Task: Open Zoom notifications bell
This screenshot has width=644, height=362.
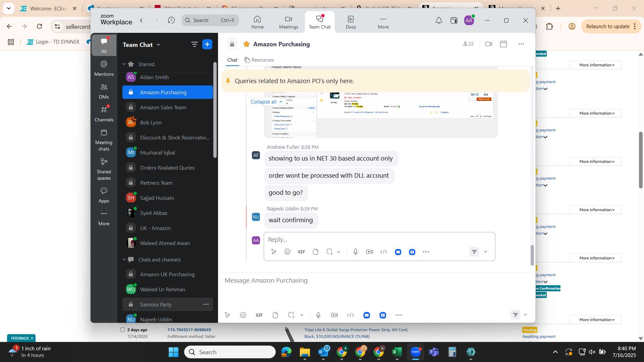Action: point(439,20)
